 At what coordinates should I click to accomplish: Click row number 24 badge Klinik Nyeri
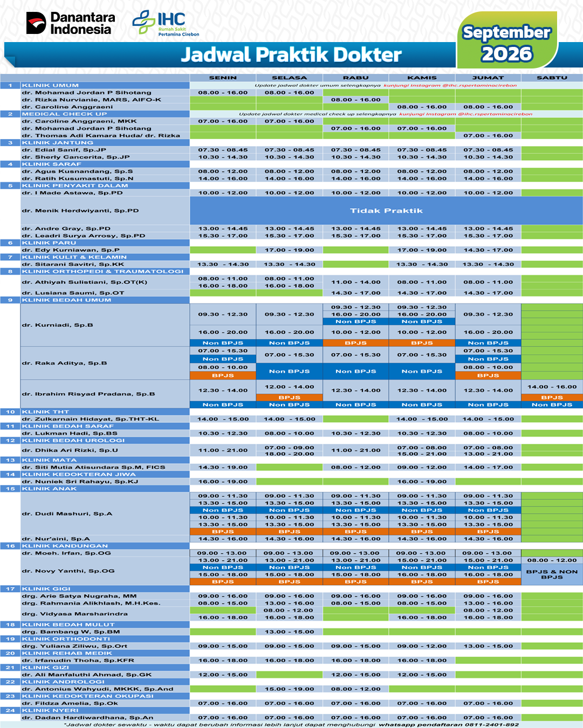coord(10,711)
